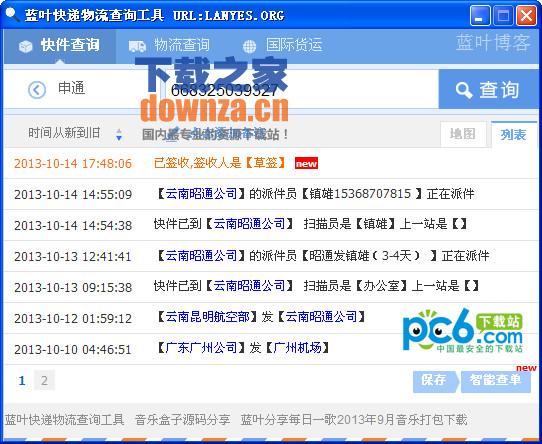Go to page 2 of results

(44, 381)
